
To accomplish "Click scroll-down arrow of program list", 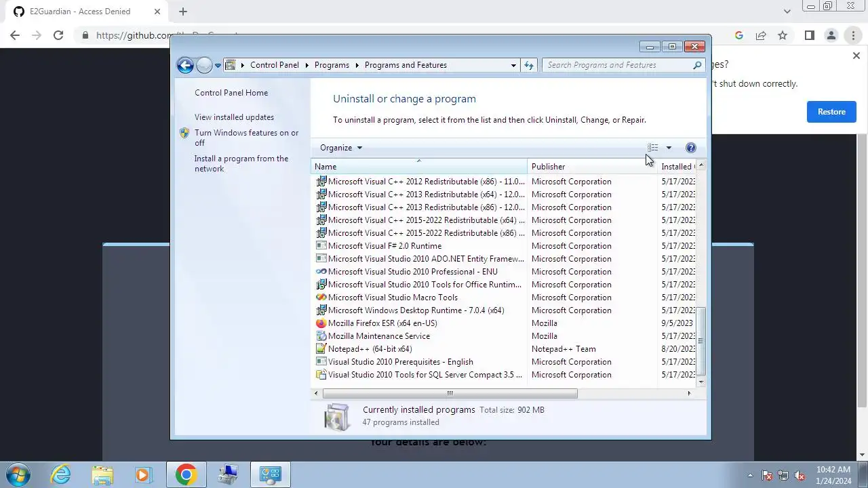I will click(701, 382).
